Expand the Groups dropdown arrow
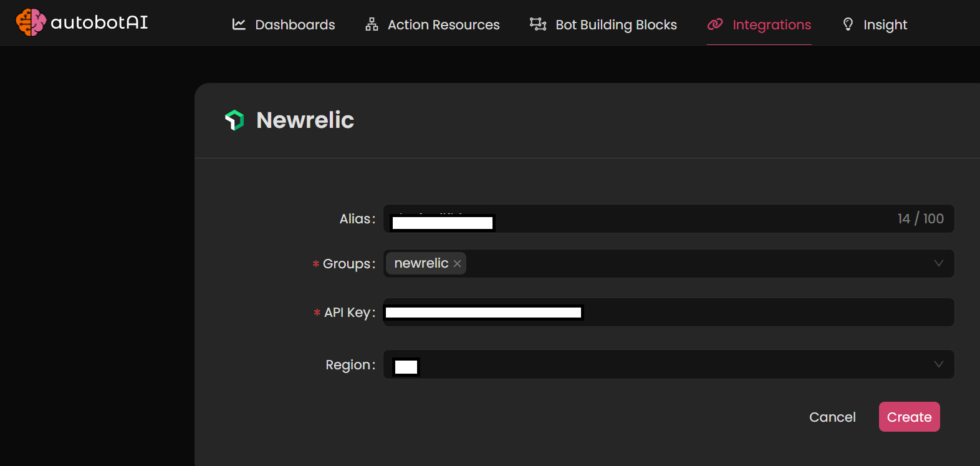 tap(938, 263)
